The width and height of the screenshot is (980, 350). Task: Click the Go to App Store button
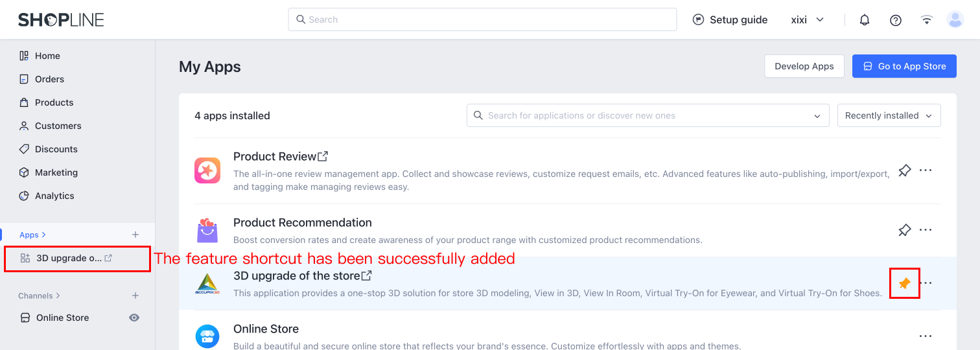click(x=904, y=66)
